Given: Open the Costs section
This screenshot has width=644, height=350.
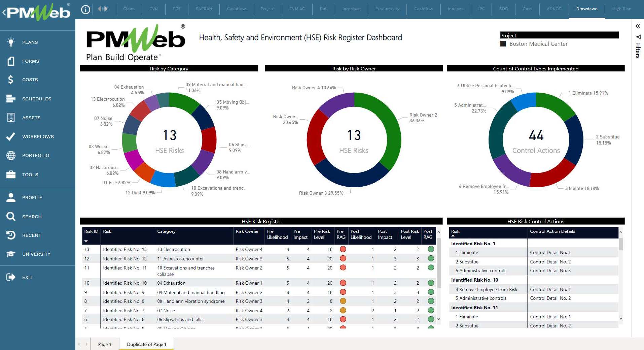Looking at the screenshot, I should (30, 79).
